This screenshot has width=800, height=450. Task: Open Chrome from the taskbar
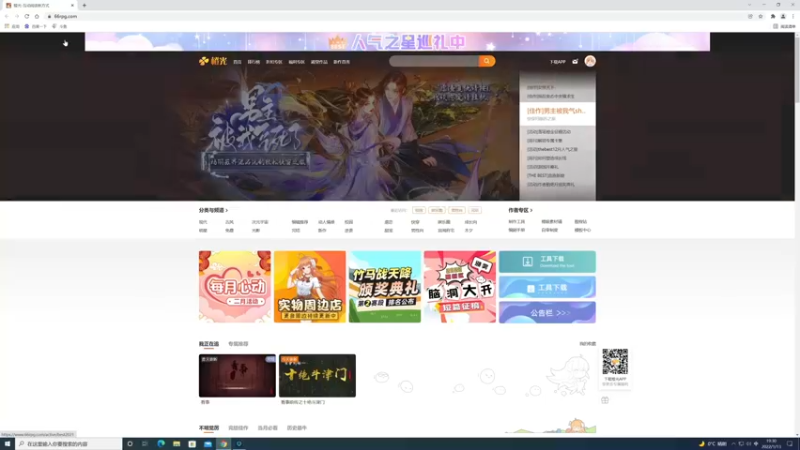point(223,444)
